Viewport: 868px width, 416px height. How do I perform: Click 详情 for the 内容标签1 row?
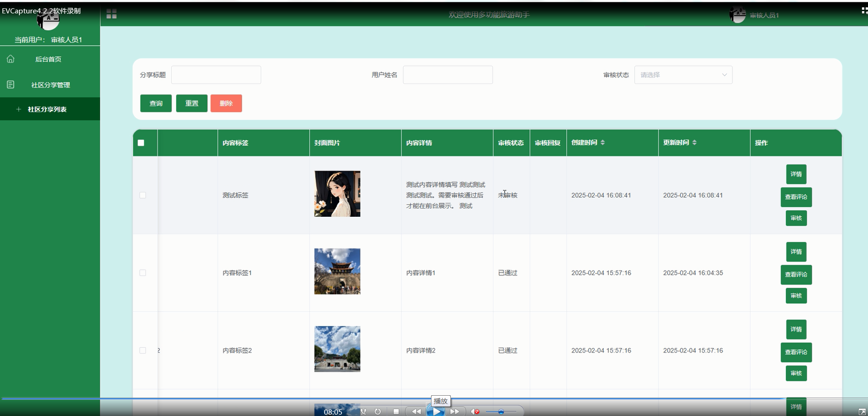coord(796,251)
